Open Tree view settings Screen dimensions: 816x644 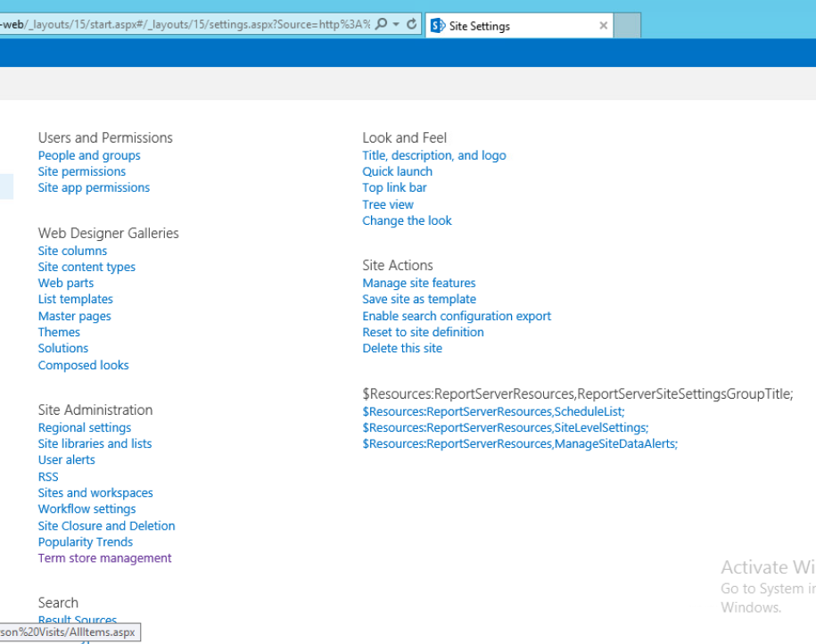click(388, 204)
